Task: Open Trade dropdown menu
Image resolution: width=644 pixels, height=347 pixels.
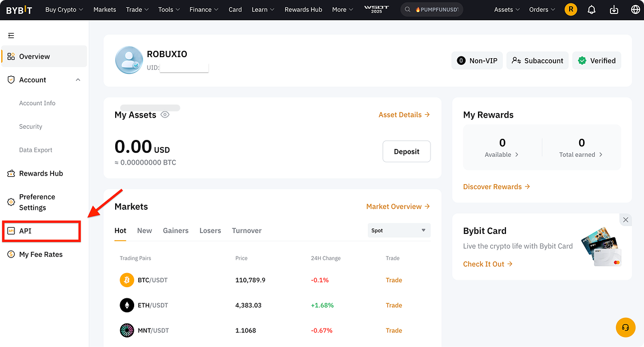Action: pyautogui.click(x=137, y=10)
